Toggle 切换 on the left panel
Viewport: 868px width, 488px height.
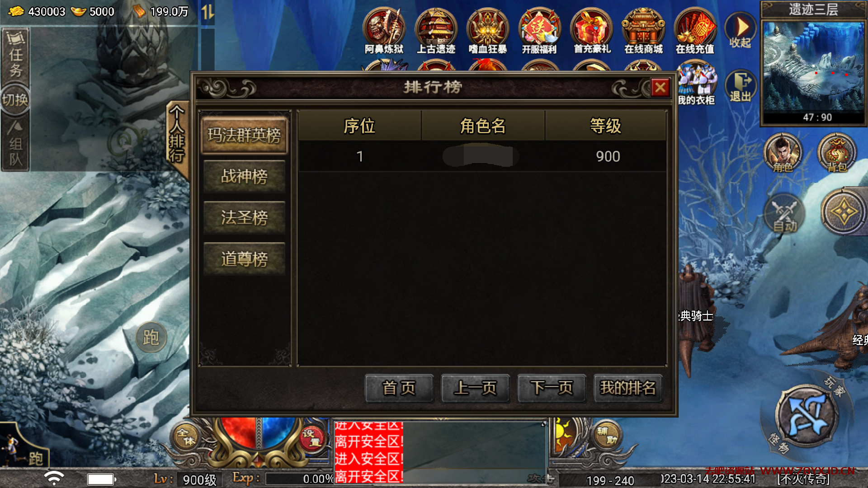15,99
